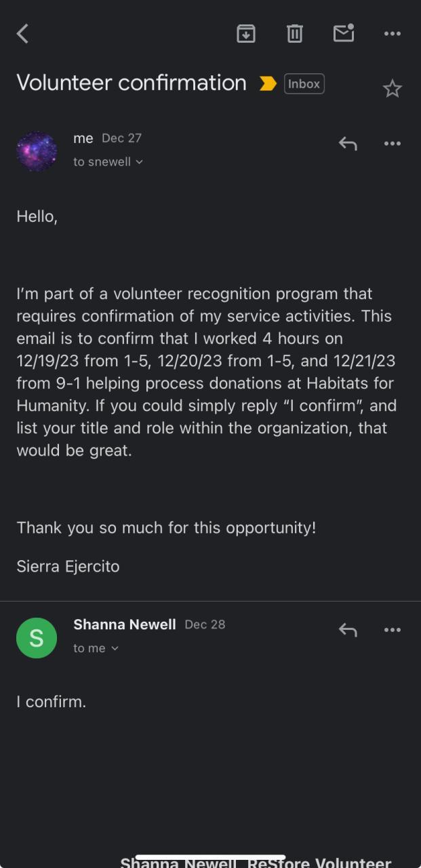The height and width of the screenshot is (868, 421).
Task: Reply to Shanna Newell's message
Action: point(348,630)
